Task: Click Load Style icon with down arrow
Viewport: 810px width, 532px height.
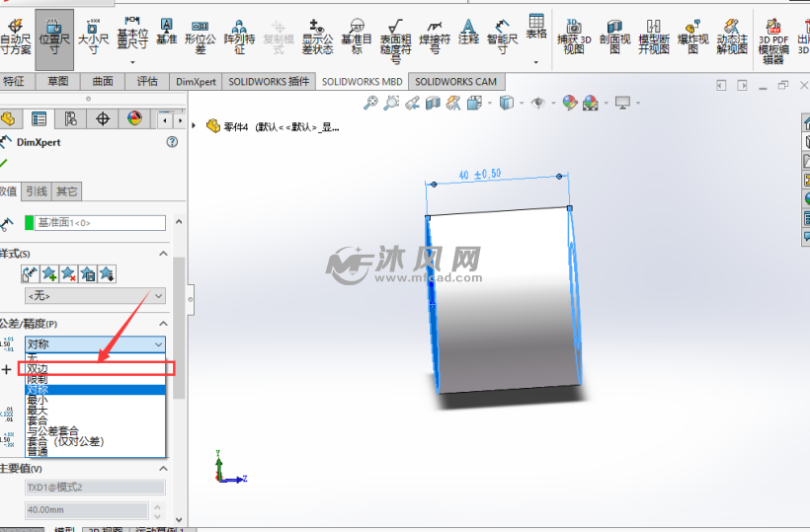Action: tap(107, 274)
